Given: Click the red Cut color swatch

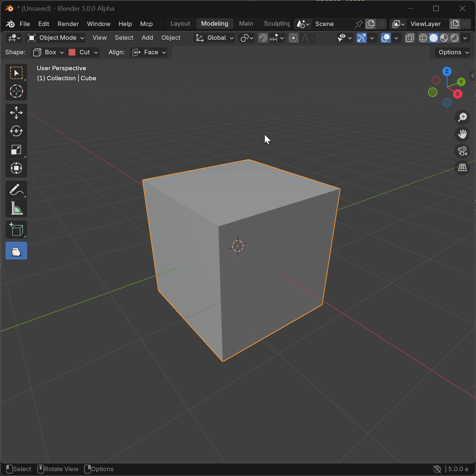Looking at the screenshot, I should pos(72,52).
